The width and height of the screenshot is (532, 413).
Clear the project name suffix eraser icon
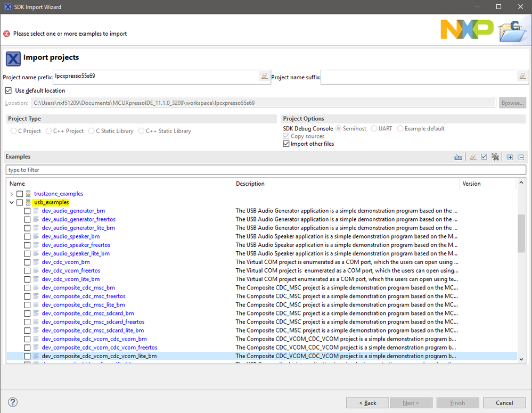522,76
